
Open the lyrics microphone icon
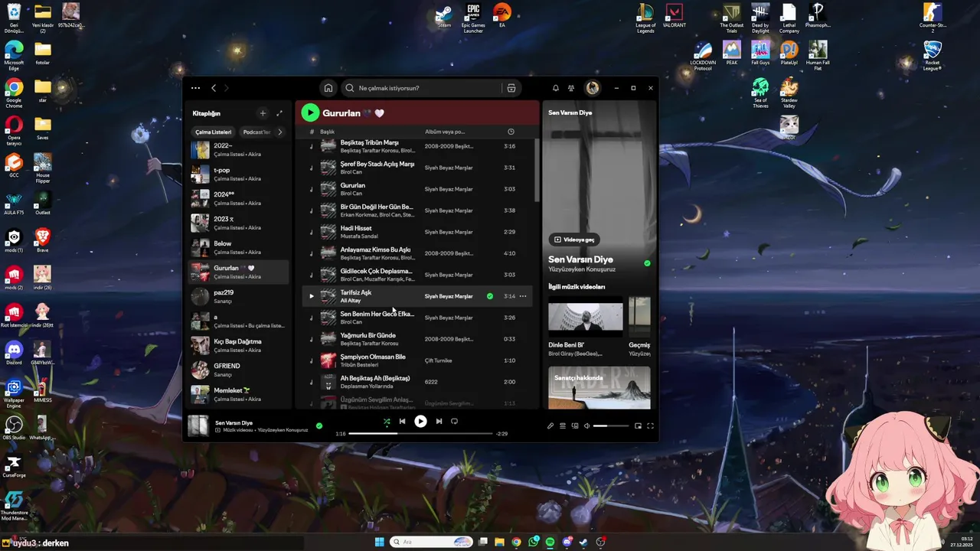(x=550, y=425)
